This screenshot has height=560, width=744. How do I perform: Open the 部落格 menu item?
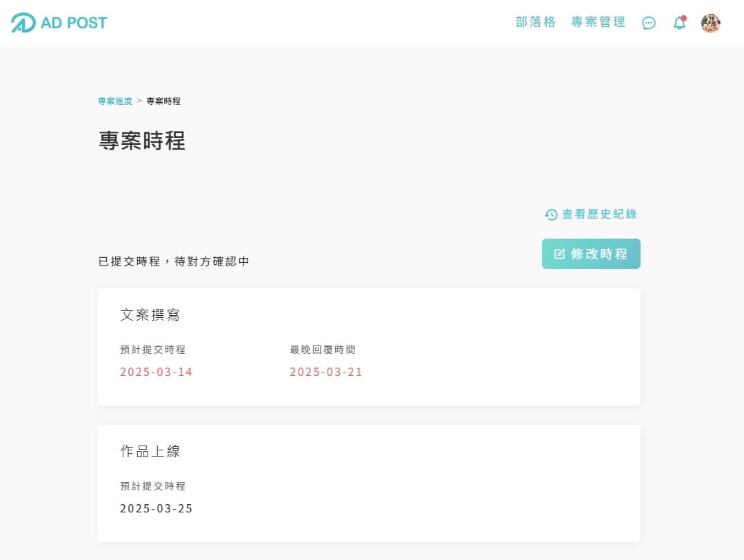coord(535,22)
